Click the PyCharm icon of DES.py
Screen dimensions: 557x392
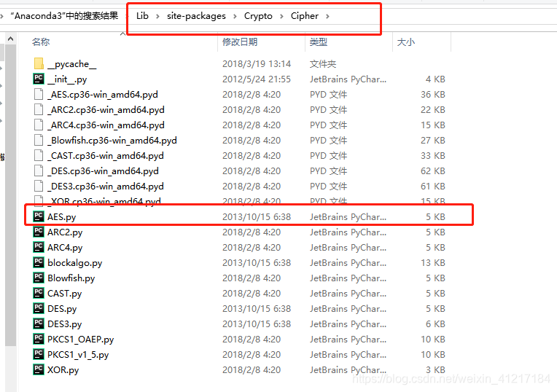click(x=39, y=308)
